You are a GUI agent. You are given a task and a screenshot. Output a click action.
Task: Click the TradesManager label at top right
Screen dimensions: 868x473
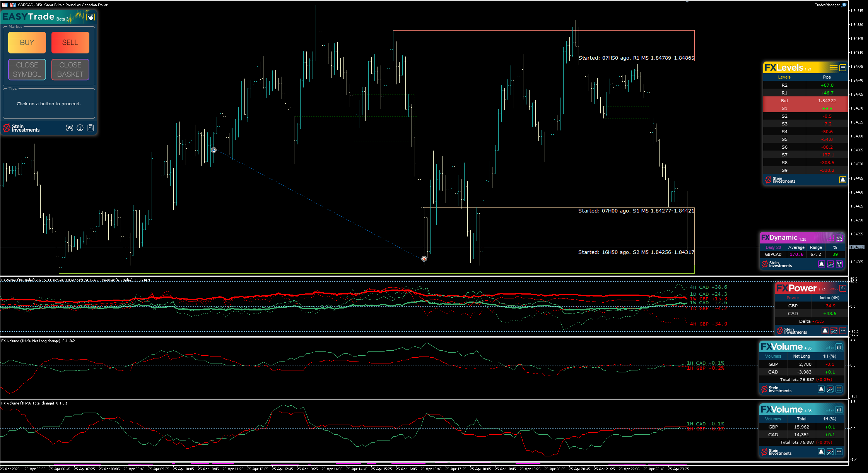(x=827, y=5)
